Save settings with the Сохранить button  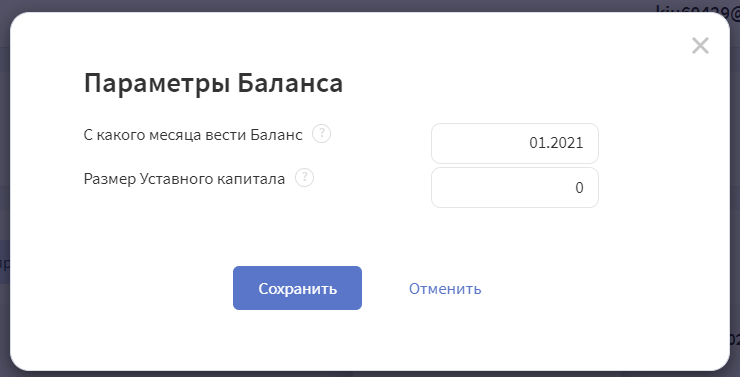click(297, 288)
